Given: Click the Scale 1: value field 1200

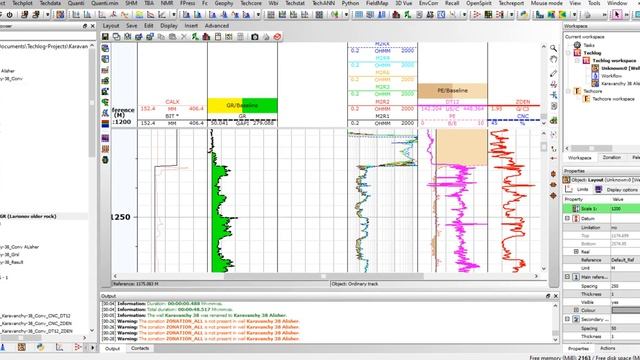Looking at the screenshot, I should tap(625, 209).
